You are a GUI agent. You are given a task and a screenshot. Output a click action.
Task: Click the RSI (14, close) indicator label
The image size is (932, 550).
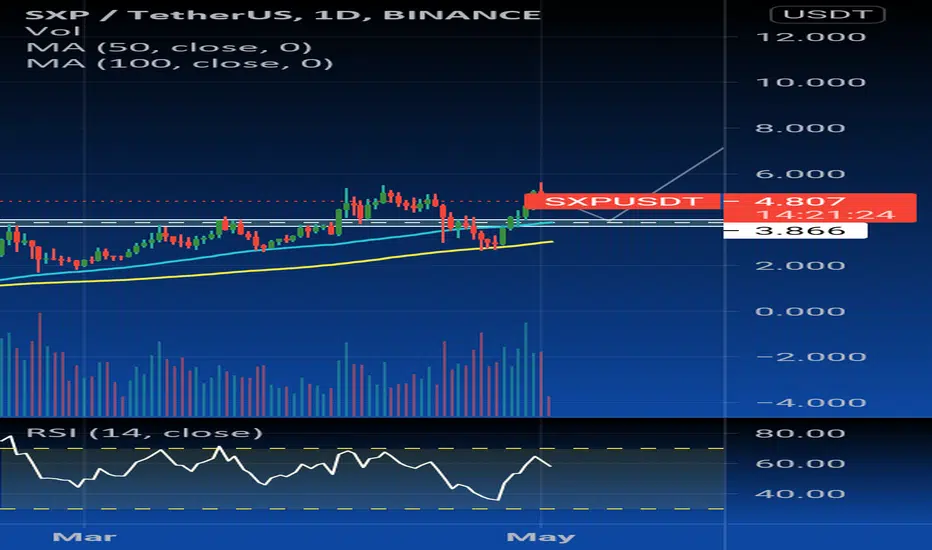[x=144, y=432]
